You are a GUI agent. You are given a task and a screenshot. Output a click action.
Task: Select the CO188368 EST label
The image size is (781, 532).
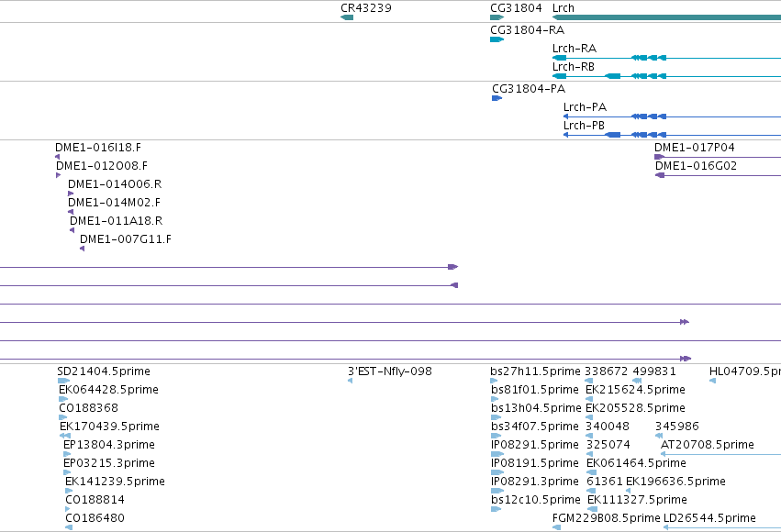(89, 408)
